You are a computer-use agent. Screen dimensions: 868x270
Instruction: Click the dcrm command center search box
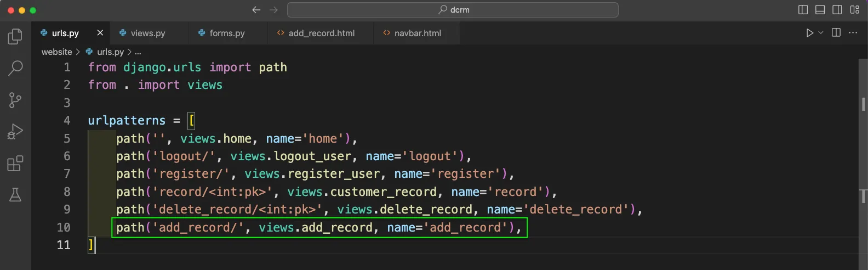[453, 10]
